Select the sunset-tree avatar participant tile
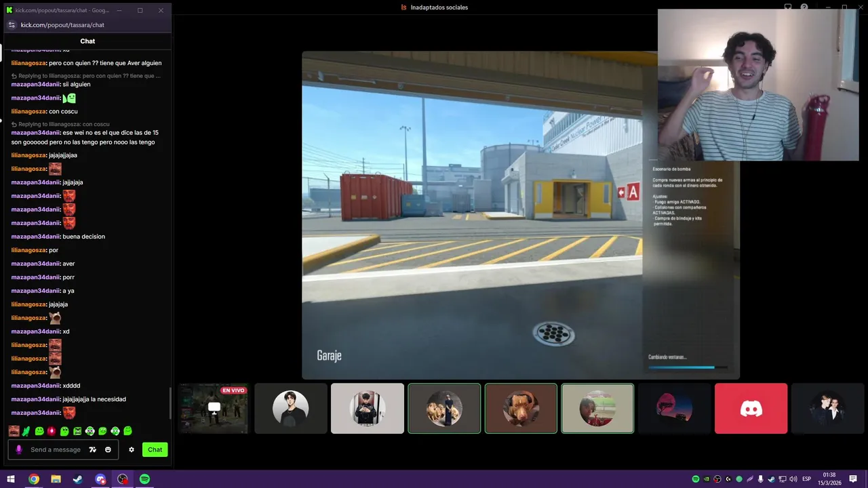 (674, 409)
